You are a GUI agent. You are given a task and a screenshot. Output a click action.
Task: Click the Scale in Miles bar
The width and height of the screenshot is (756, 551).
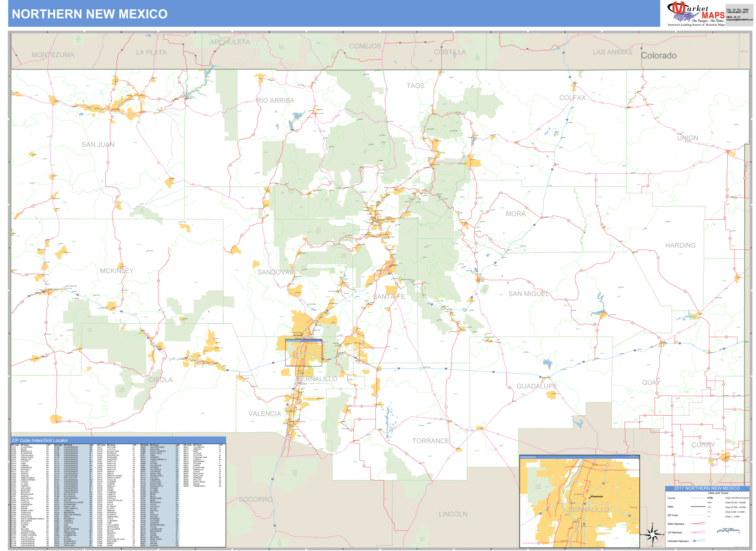click(728, 530)
